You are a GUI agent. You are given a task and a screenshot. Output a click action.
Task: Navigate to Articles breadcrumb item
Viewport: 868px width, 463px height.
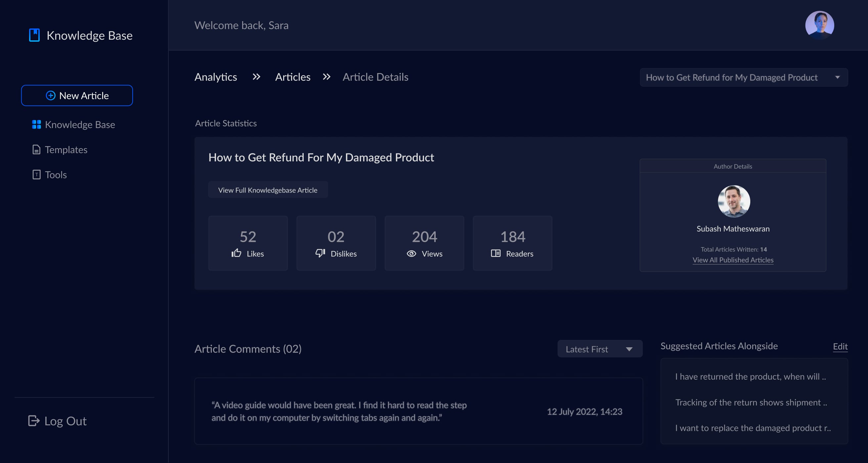tap(292, 77)
